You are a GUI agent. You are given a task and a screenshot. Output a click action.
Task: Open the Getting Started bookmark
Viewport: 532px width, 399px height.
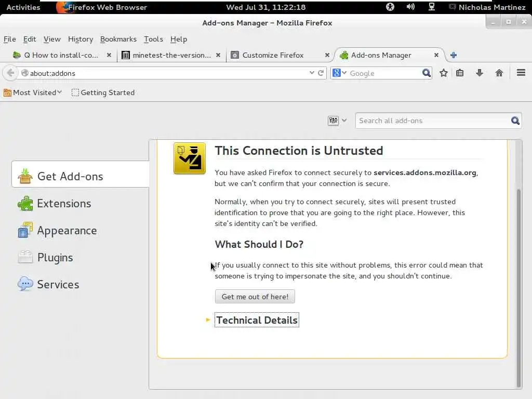coord(103,92)
